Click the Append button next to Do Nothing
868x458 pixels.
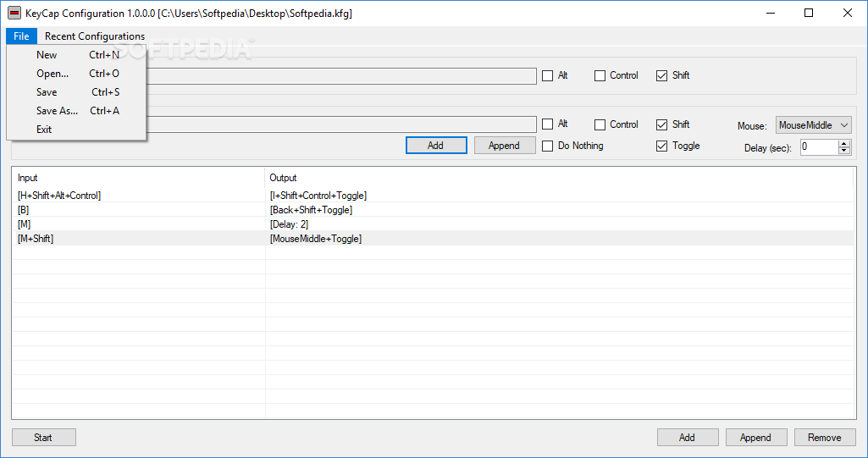tap(505, 146)
